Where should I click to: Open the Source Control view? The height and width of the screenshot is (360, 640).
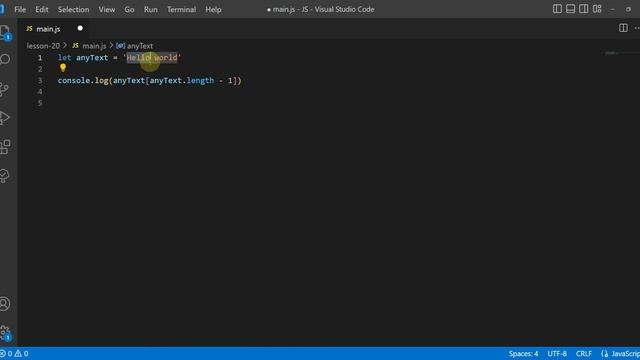tap(4, 89)
